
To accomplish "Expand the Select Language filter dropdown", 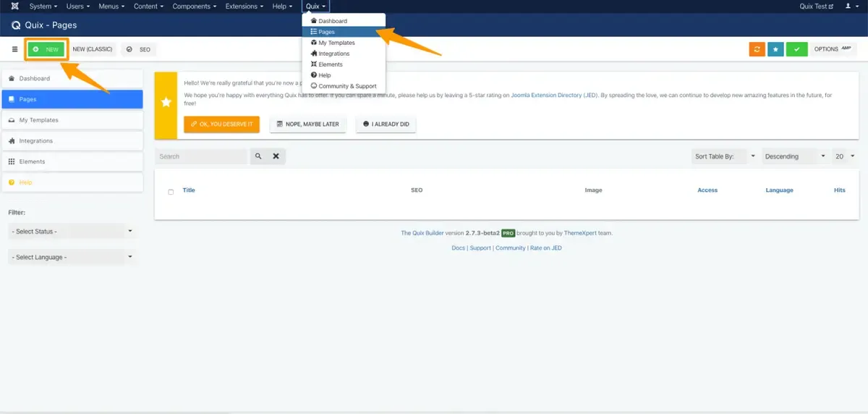I will [x=72, y=257].
